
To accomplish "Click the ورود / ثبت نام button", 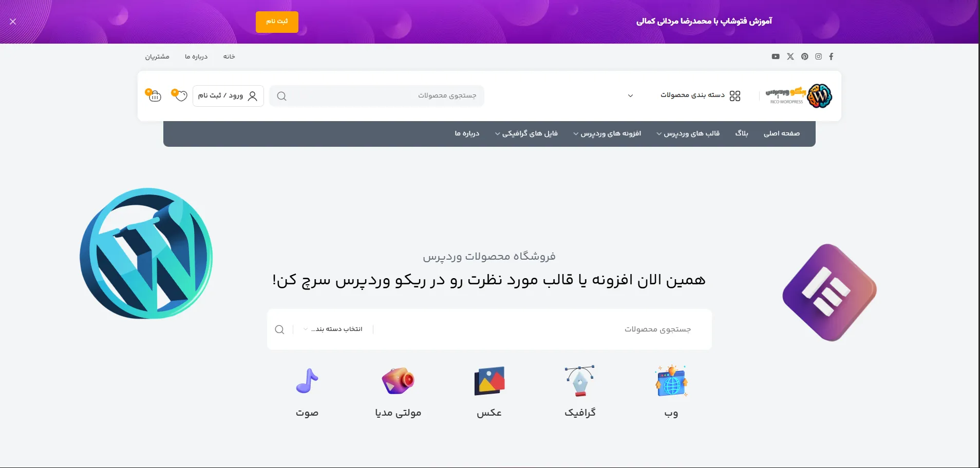I will pos(228,96).
